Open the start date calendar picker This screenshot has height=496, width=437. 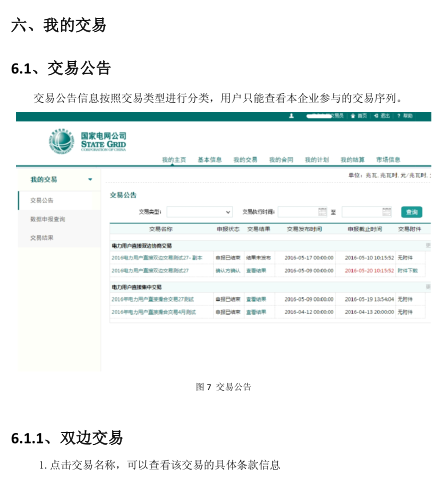(322, 212)
